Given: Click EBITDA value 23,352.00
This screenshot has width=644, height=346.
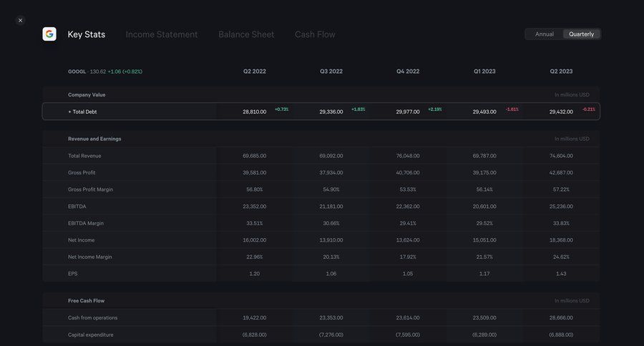Looking at the screenshot, I should point(254,207).
